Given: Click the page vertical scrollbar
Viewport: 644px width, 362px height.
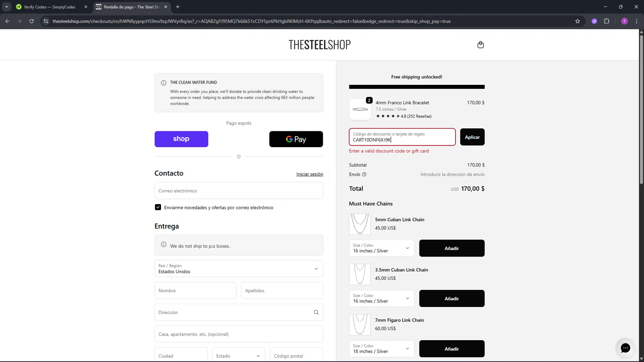Looking at the screenshot, I should (641, 109).
